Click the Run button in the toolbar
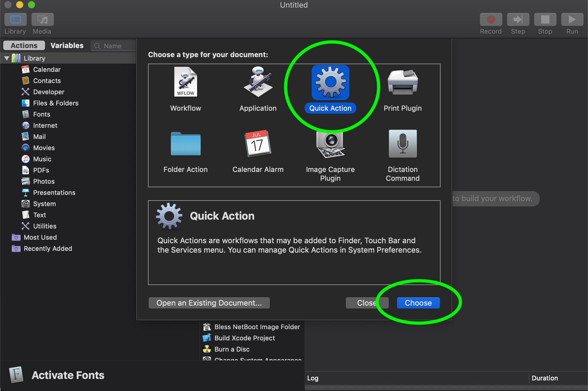Screen dimensions: 588x391 (x=572, y=19)
